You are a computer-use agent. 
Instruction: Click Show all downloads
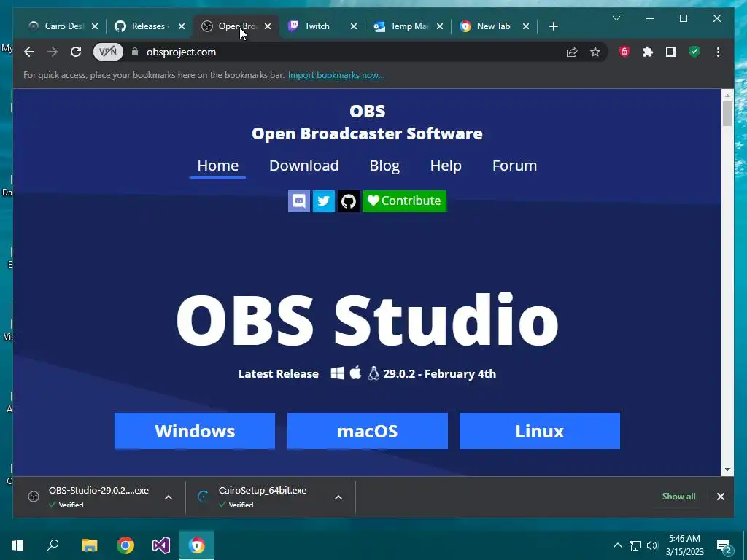tap(678, 496)
